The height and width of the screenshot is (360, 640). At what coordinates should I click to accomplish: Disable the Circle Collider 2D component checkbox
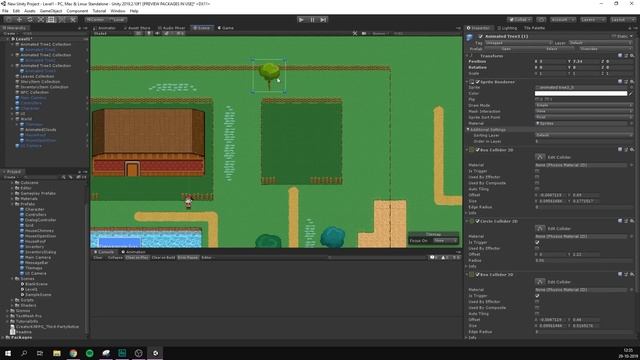(478, 221)
